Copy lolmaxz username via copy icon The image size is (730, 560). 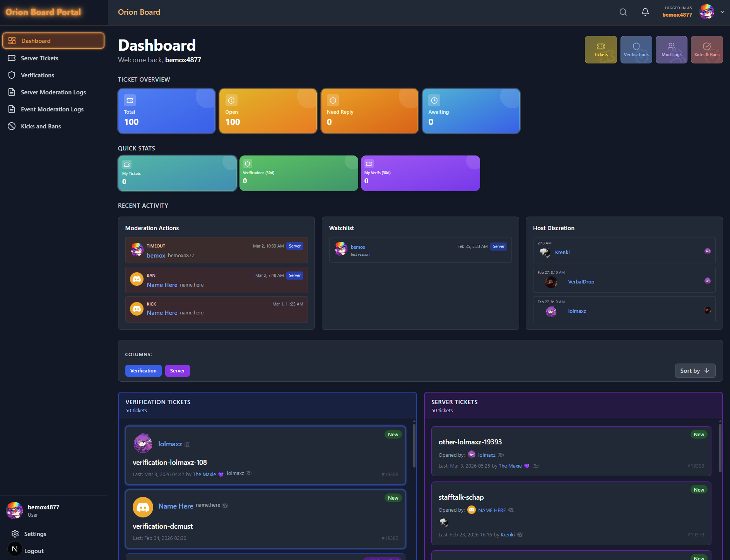point(188,444)
